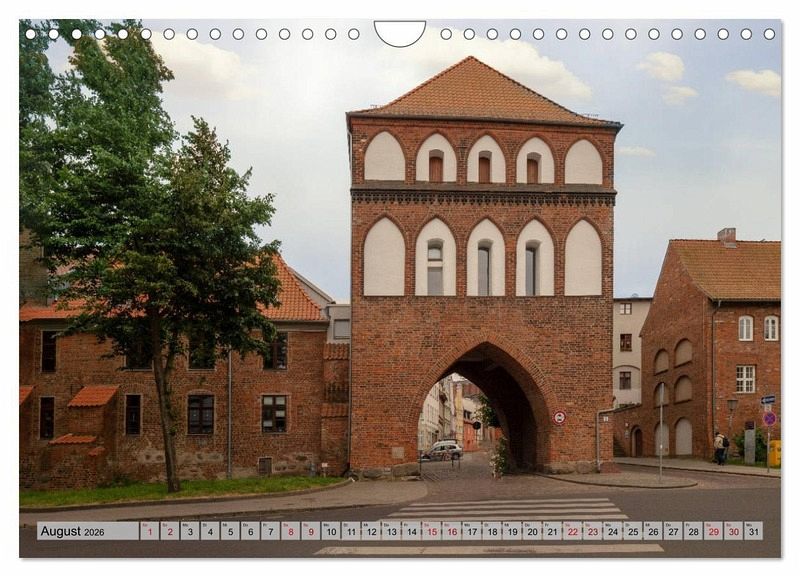Select date 2 in the calendar strip

(170, 531)
